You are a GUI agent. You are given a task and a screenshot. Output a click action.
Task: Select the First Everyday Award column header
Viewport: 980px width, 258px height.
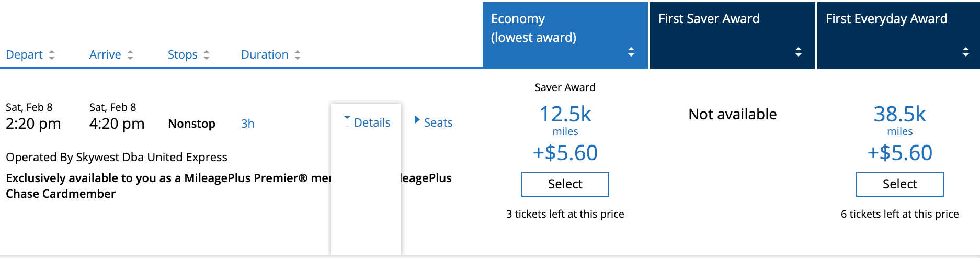pyautogui.click(x=886, y=19)
